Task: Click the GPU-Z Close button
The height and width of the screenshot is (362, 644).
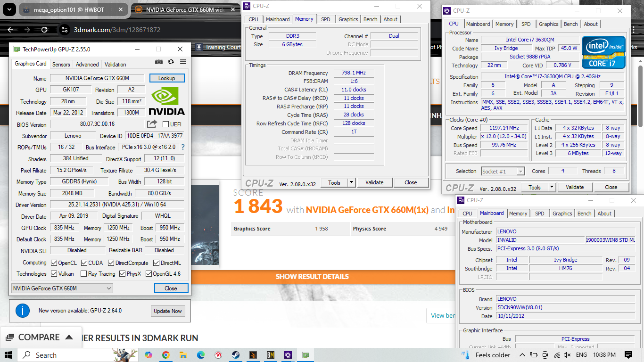Action: tap(171, 288)
